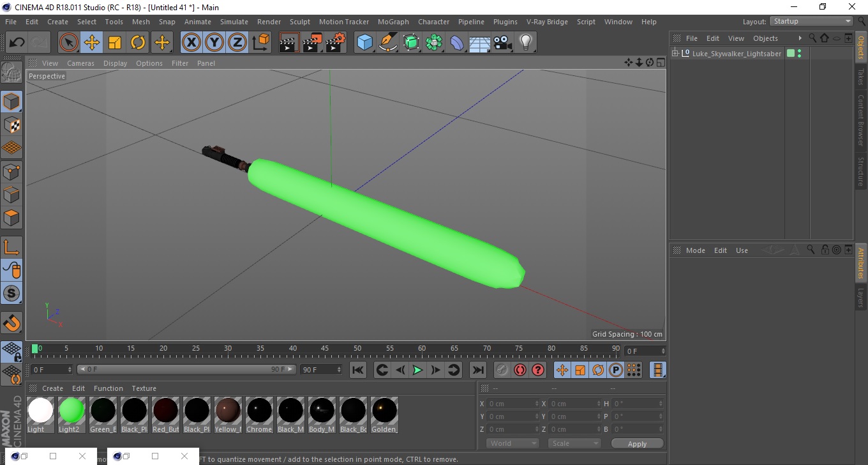Open viewport Cameras menu

[x=80, y=63]
